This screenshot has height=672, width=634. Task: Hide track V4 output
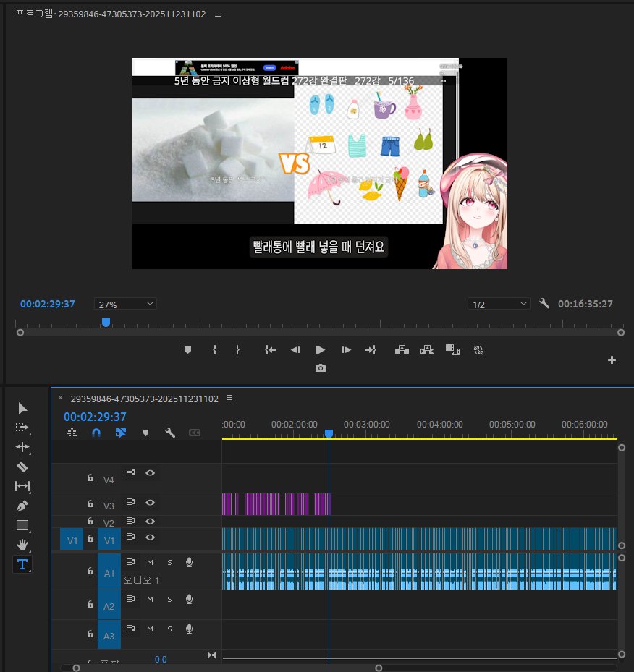150,472
